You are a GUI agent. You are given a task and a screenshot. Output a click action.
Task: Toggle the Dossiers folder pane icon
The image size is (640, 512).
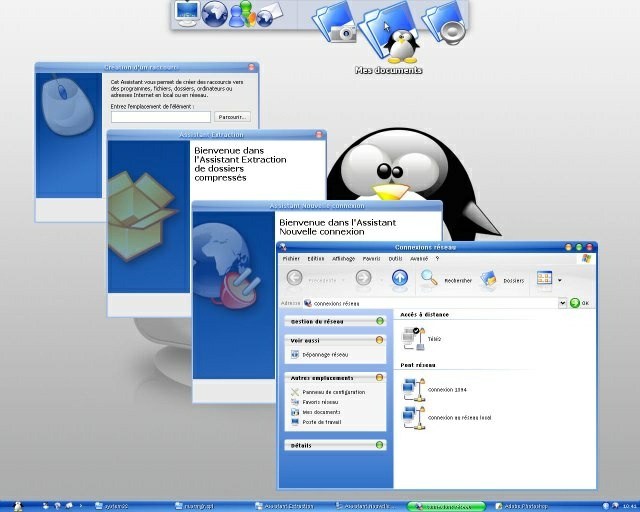click(488, 279)
